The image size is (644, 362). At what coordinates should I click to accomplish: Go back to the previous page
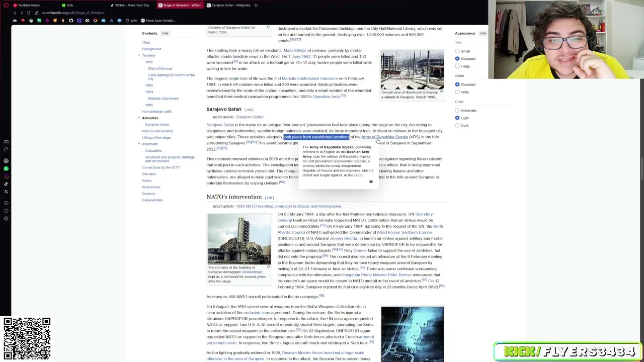pos(15,13)
